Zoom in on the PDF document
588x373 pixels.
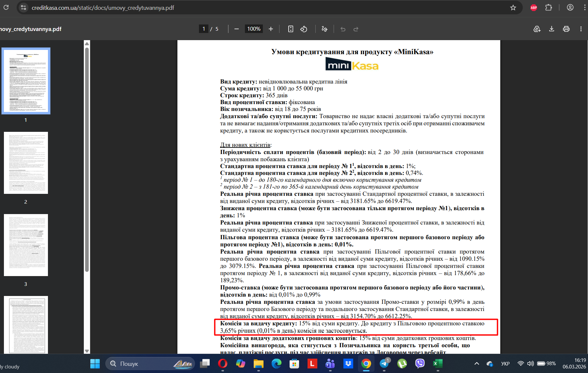[x=271, y=29]
